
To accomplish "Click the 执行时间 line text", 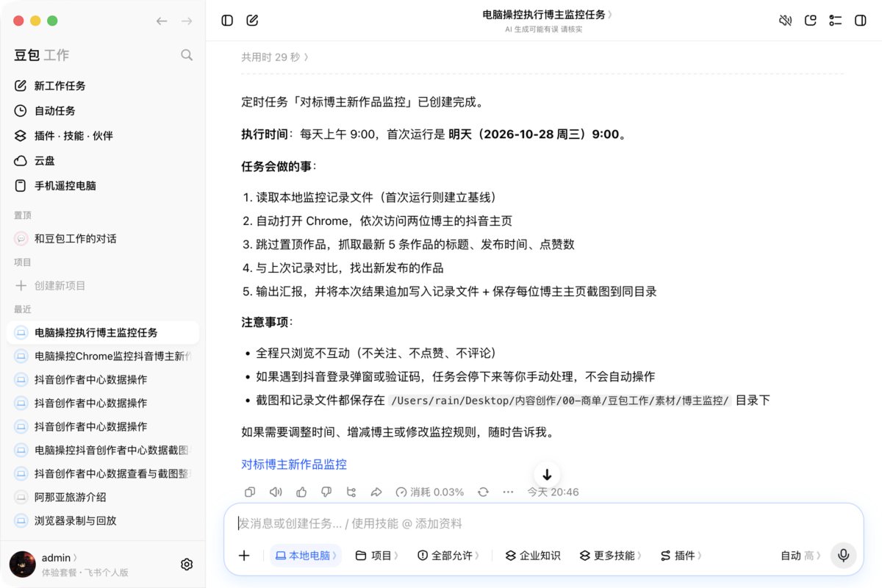I will [x=435, y=135].
